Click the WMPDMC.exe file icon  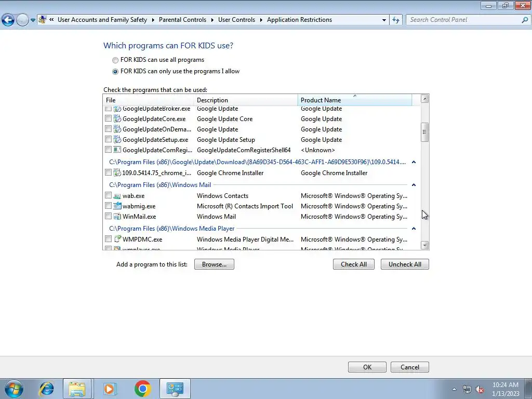point(117,239)
